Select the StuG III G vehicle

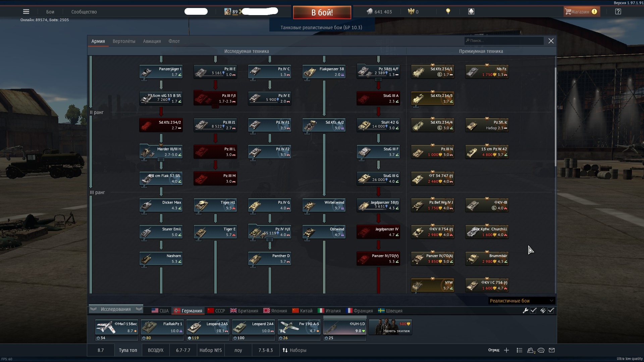tap(378, 178)
